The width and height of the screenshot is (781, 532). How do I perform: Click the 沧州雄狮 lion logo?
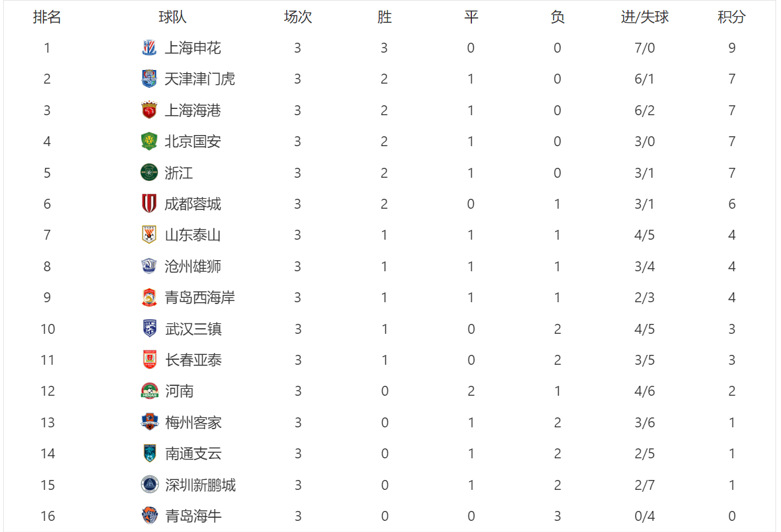pos(149,266)
